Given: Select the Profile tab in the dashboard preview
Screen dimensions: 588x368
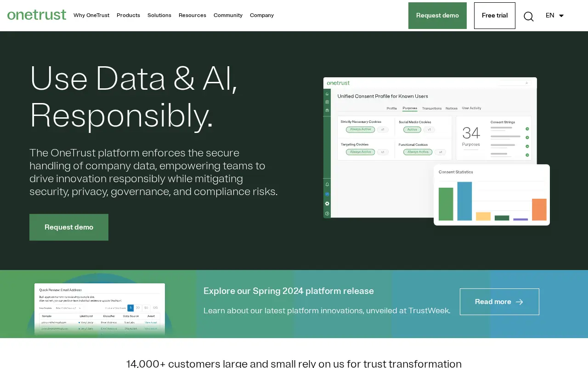Looking at the screenshot, I should point(391,109).
